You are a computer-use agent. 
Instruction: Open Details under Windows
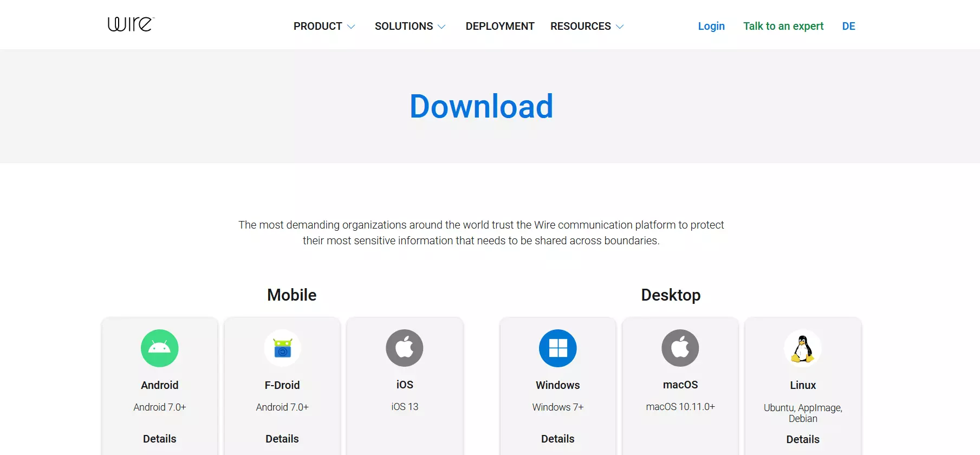(558, 439)
